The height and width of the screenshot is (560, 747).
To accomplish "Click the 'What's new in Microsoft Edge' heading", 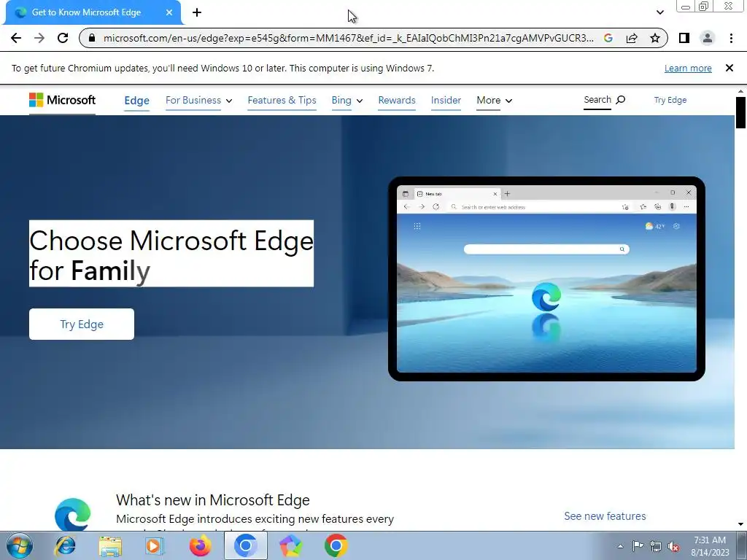I will pyautogui.click(x=213, y=500).
